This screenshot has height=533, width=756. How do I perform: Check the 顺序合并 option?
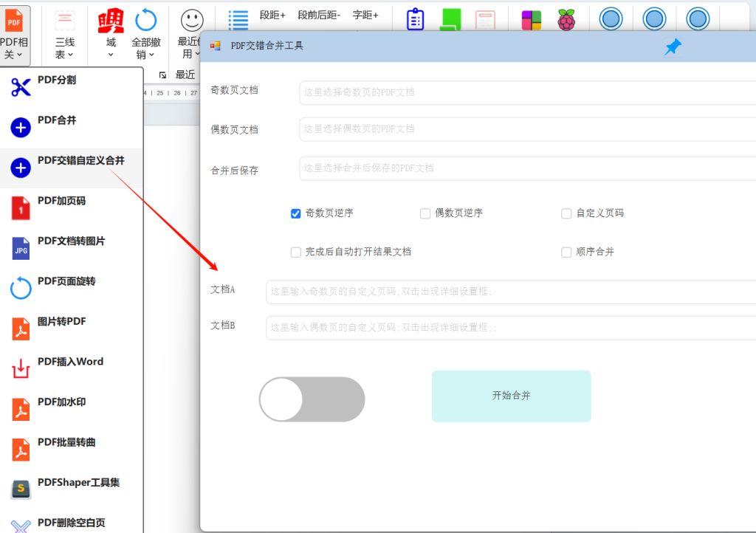pos(566,251)
